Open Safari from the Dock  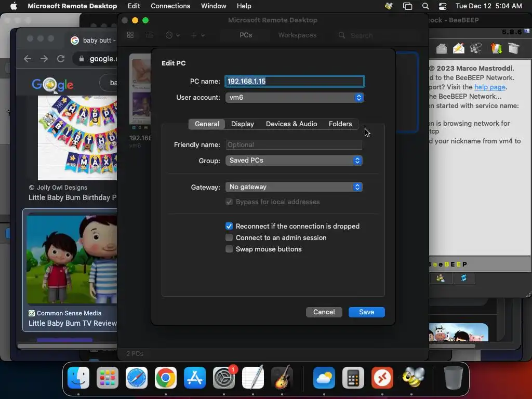pos(137,378)
